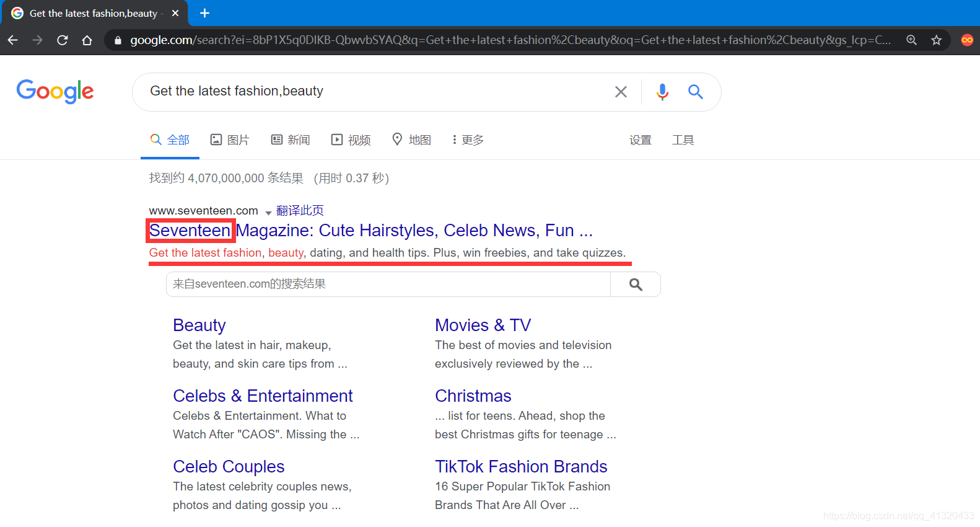The width and height of the screenshot is (980, 527).
Task: Click the www.seventeen.com URL text
Action: click(x=203, y=211)
